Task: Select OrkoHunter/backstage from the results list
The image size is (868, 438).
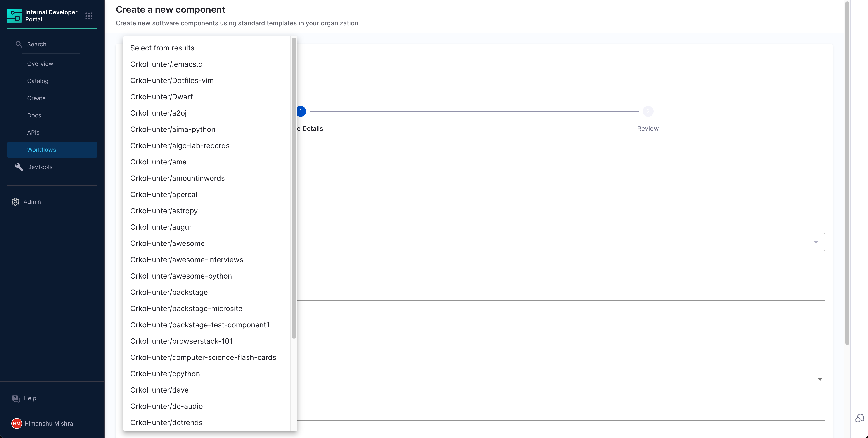Action: (x=169, y=292)
